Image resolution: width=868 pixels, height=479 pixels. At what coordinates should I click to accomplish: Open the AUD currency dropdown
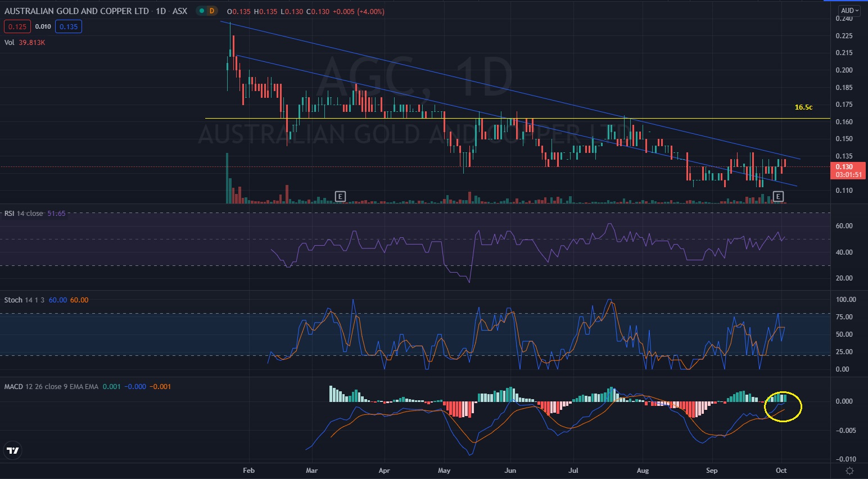[849, 11]
